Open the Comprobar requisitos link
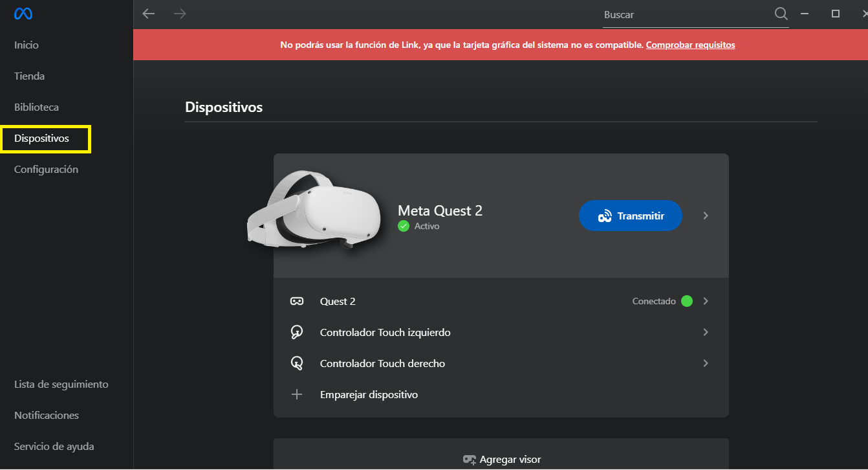The height and width of the screenshot is (470, 868). click(690, 45)
